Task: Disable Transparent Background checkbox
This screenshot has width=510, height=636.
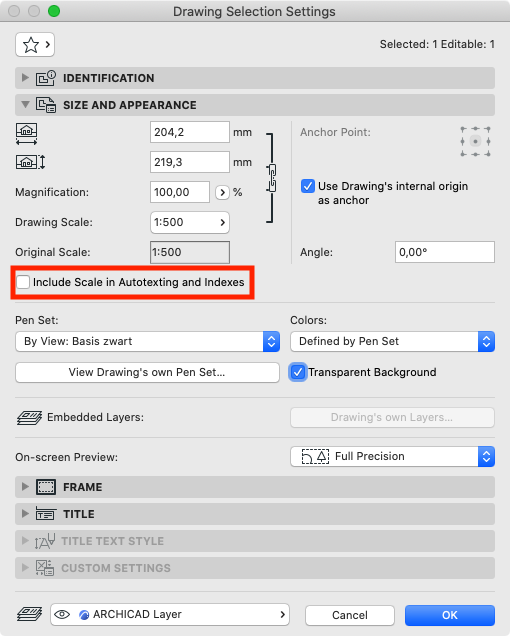Action: [x=298, y=372]
